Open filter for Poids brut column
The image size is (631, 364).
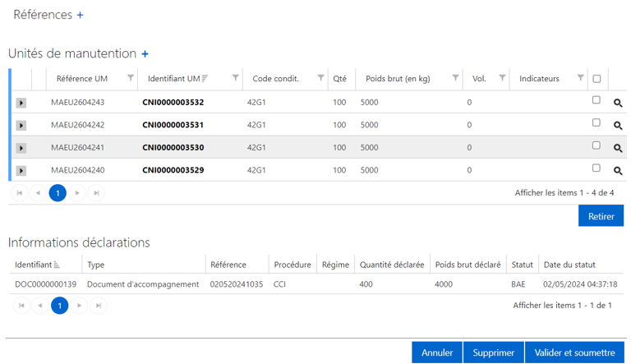[x=455, y=78]
